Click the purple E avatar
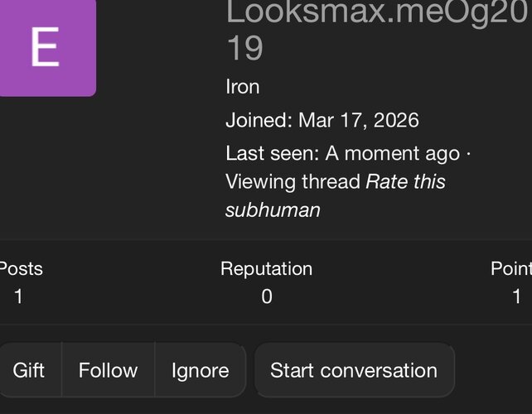 [48, 48]
